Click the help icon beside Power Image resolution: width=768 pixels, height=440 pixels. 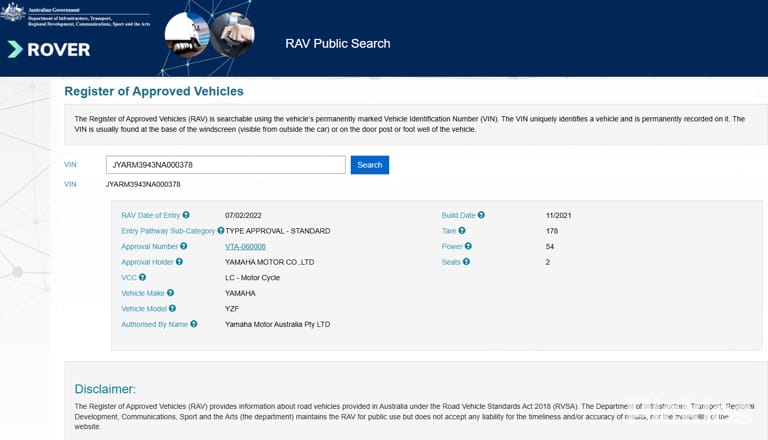coord(468,246)
